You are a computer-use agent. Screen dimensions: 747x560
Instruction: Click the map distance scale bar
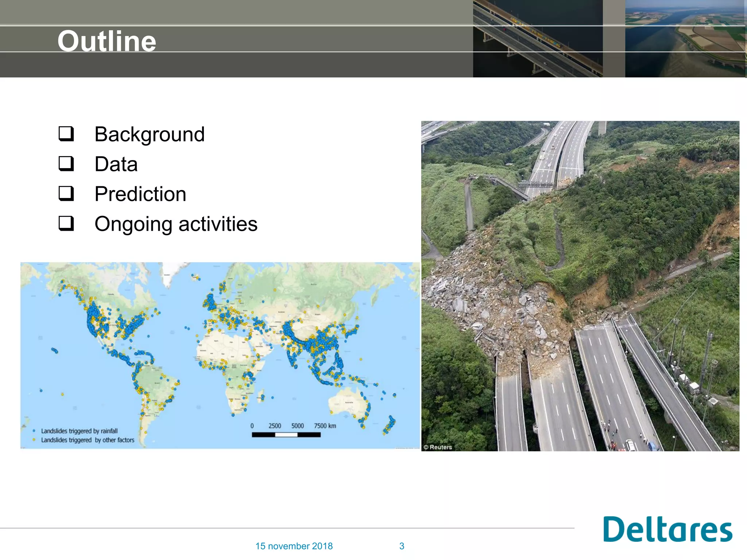pos(286,435)
